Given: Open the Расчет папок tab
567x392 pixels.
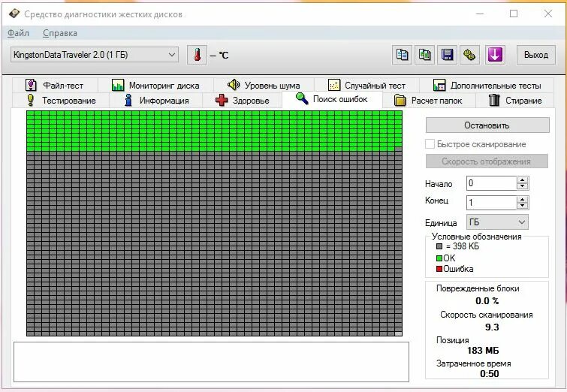Looking at the screenshot, I should click(x=429, y=100).
